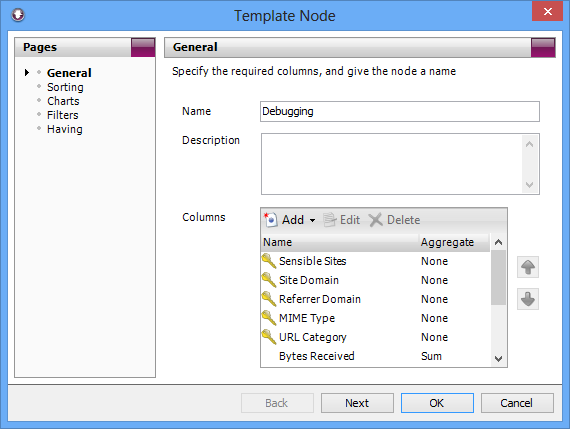
Task: Click the URL Category key icon
Action: [269, 337]
